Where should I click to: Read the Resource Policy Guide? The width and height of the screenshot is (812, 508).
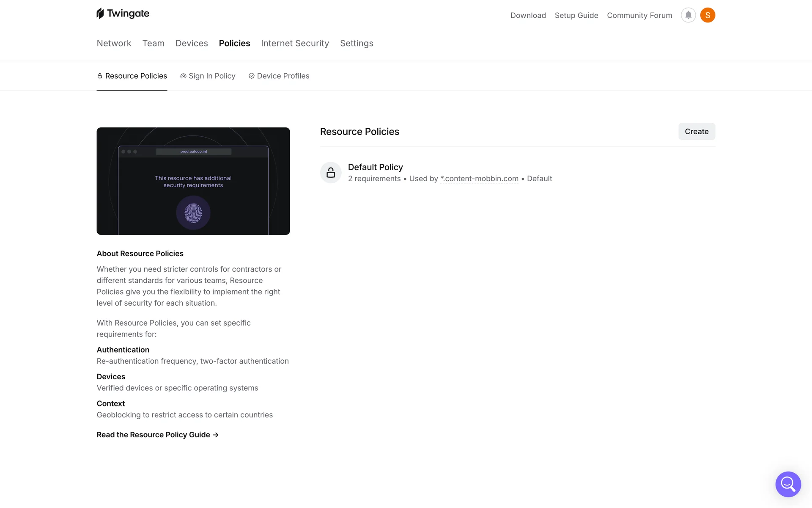point(157,435)
